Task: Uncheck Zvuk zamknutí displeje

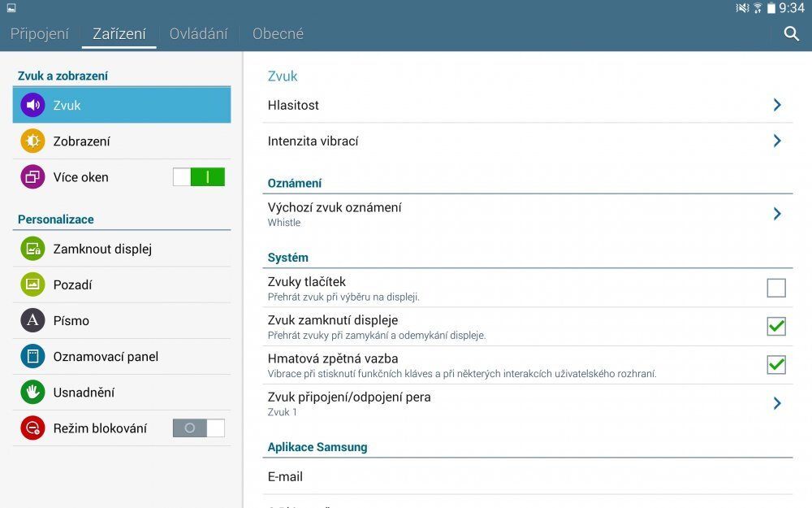Action: (x=776, y=326)
